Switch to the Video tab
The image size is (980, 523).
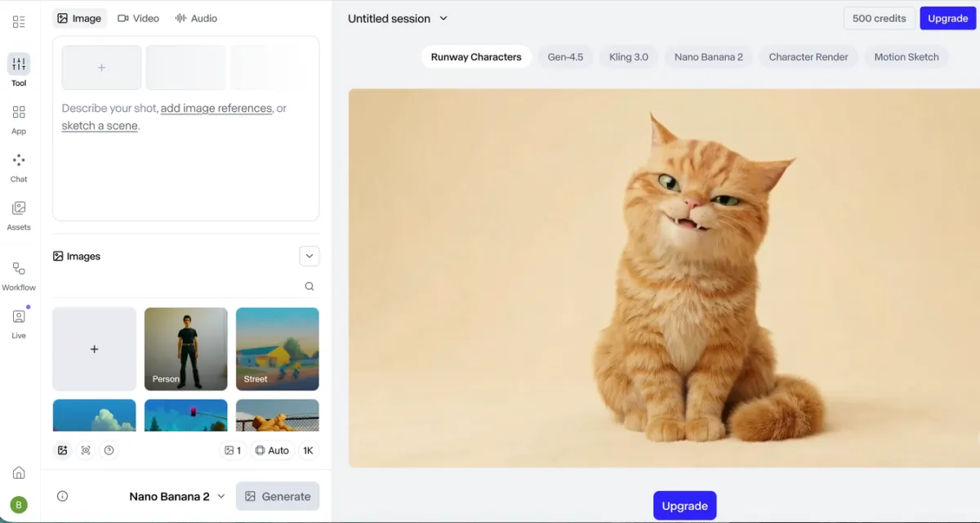138,18
